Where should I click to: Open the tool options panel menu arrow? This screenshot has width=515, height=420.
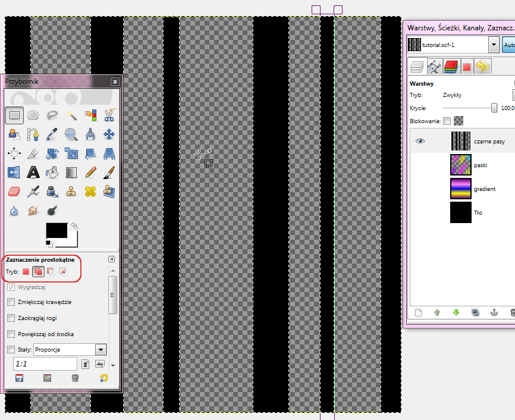point(111,259)
